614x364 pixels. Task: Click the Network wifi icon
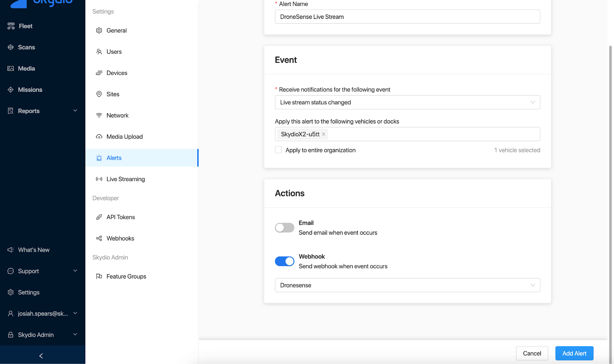point(99,115)
